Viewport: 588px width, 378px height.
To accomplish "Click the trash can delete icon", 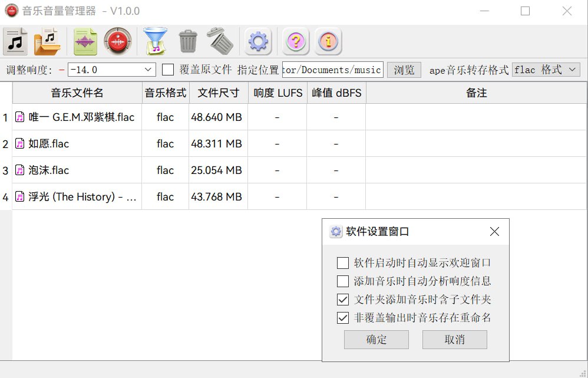I will click(x=188, y=41).
